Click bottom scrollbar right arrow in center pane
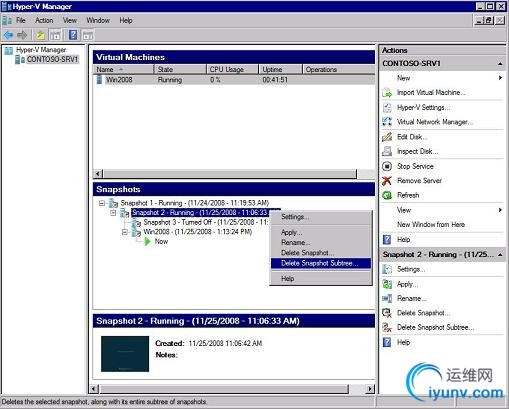 (x=370, y=389)
